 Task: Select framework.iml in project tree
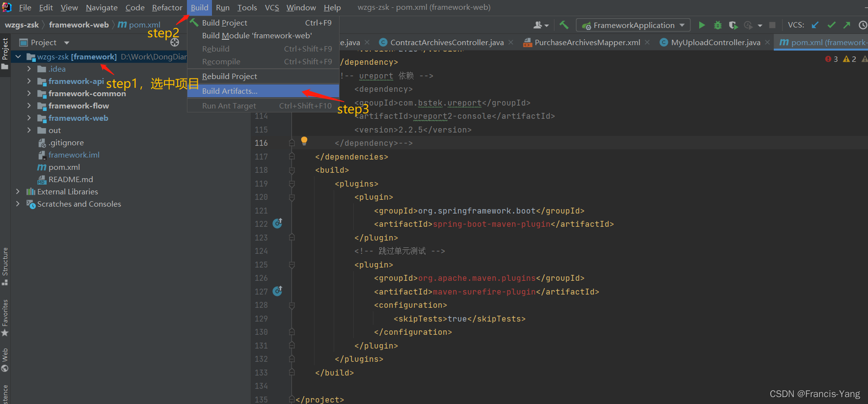pos(74,155)
